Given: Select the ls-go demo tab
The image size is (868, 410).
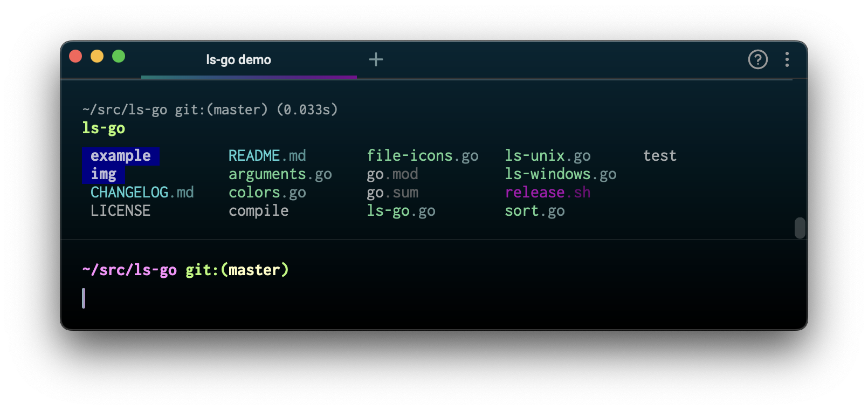Looking at the screenshot, I should (249, 60).
